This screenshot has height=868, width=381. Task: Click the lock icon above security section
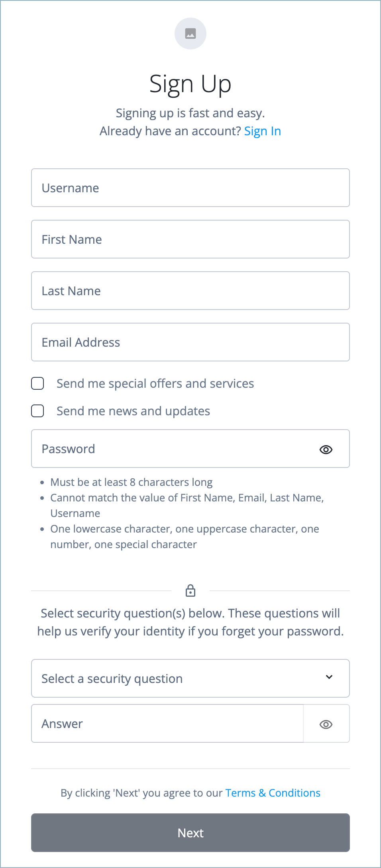pos(190,591)
